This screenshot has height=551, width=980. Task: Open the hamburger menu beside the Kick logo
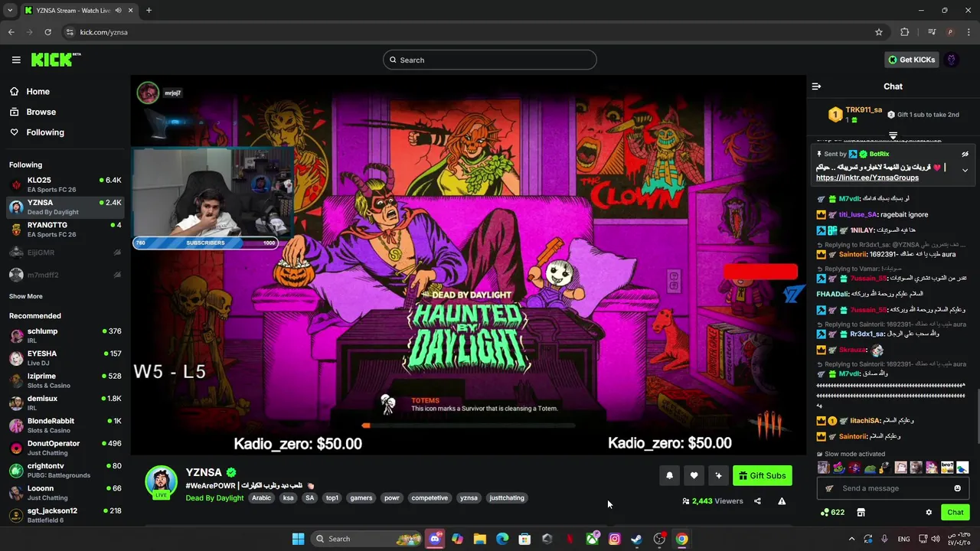pos(16,60)
